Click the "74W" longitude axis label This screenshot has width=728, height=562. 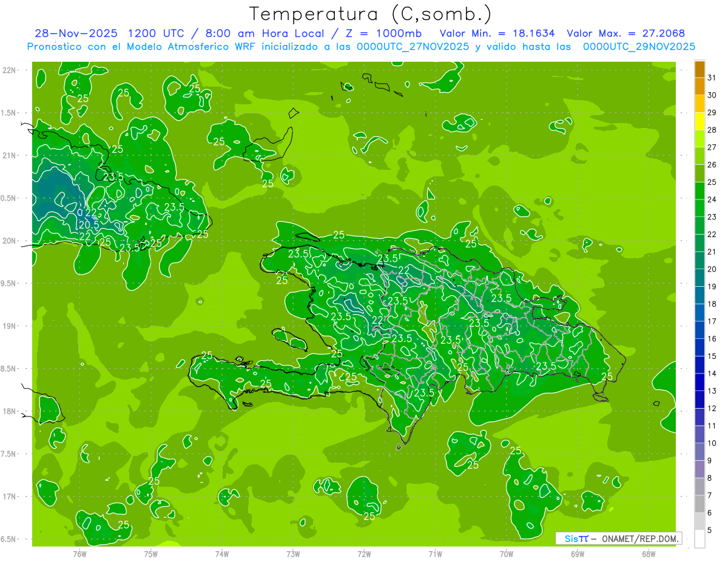221,554
